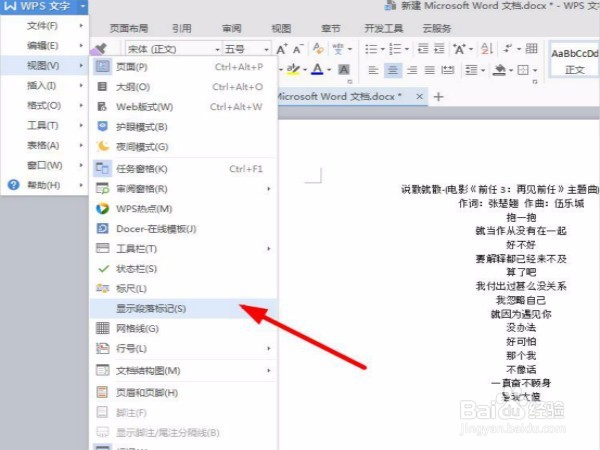Viewport: 600px width, 450px height.
Task: Expand the 工具栏(T) submenu
Action: click(x=183, y=249)
